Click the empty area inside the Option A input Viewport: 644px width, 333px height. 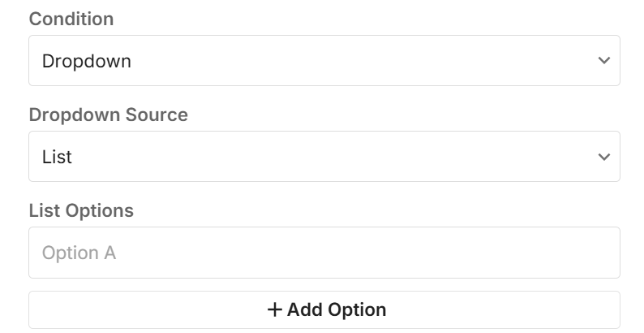[x=365, y=253]
